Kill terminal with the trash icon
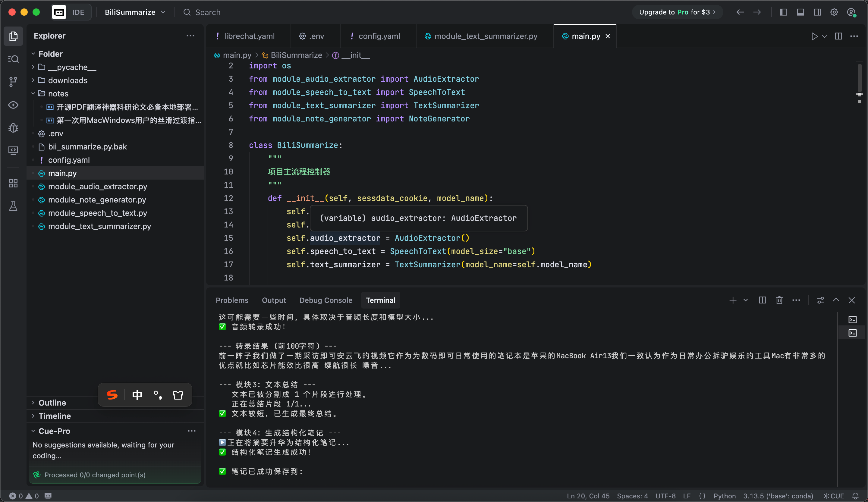 point(779,300)
